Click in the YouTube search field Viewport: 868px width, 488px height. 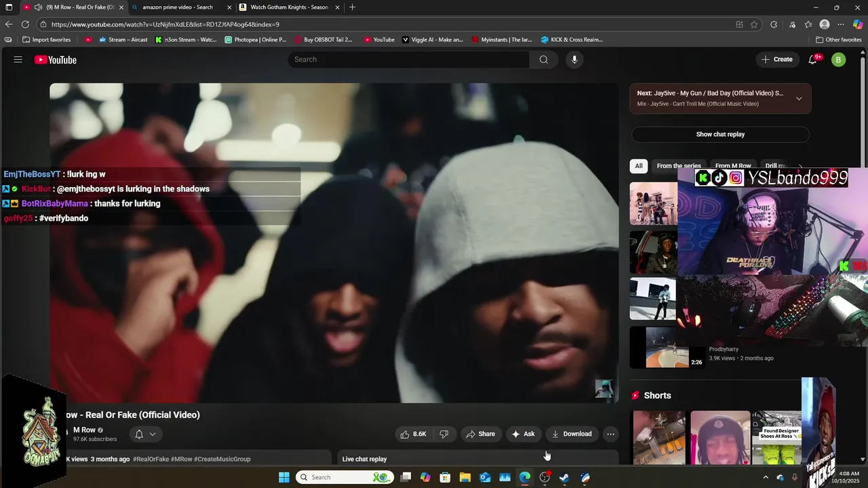(409, 60)
